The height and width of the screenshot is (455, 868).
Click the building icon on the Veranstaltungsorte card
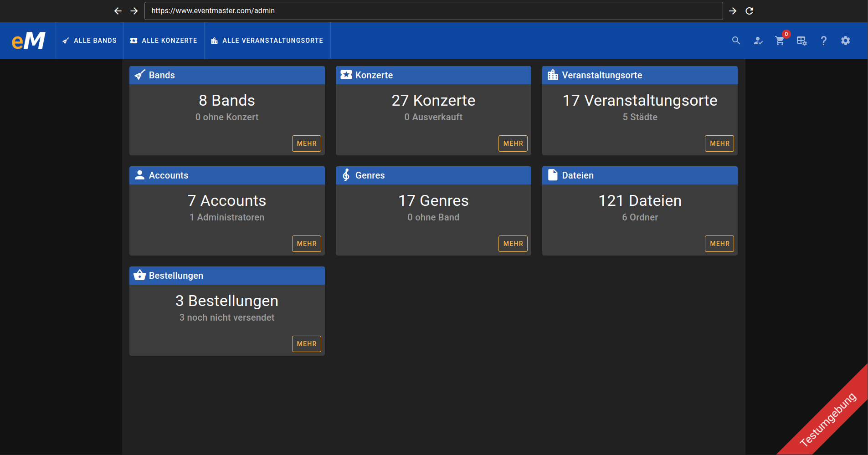[x=553, y=75]
